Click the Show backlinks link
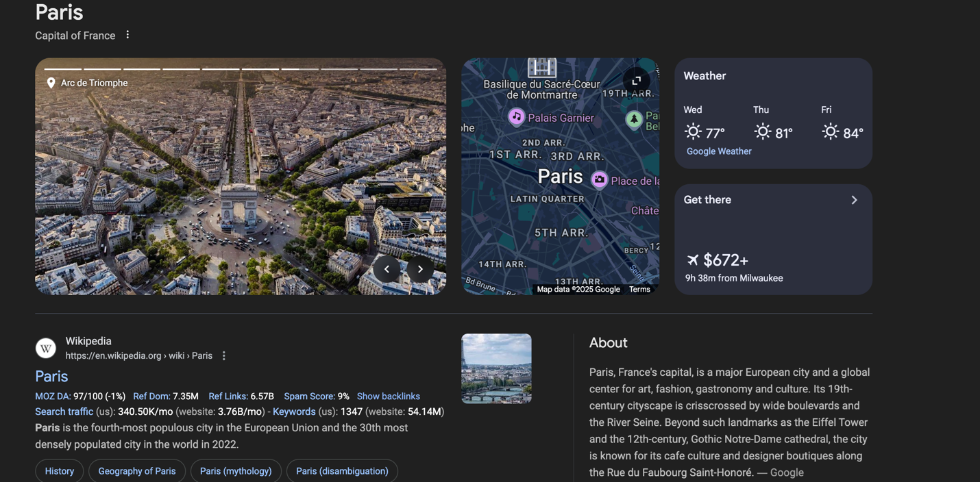 pos(389,396)
